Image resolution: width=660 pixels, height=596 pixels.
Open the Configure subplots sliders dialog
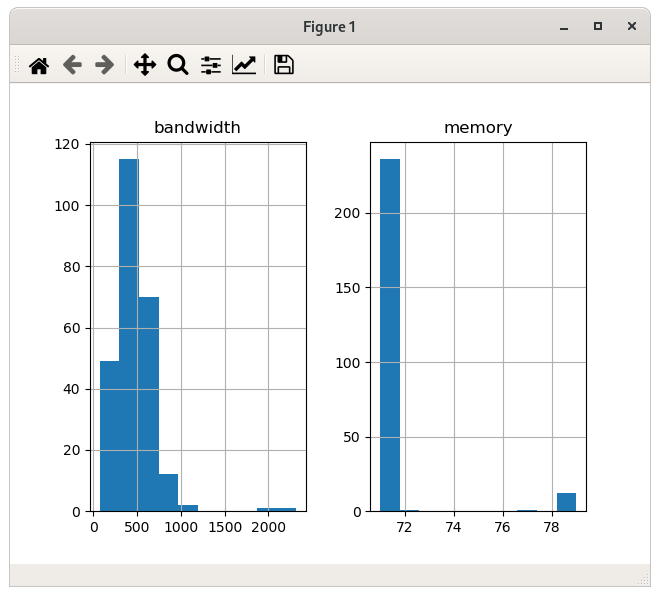coord(211,66)
